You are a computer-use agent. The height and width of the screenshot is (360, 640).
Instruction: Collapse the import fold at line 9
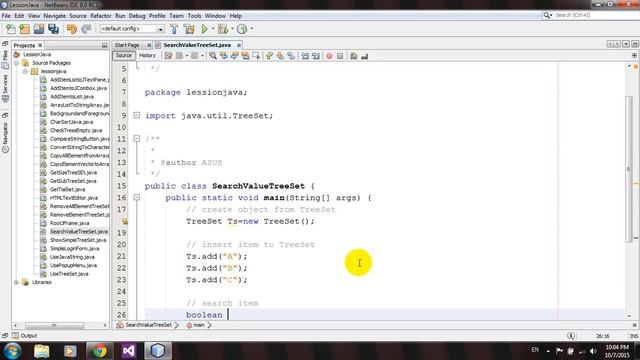click(x=137, y=116)
